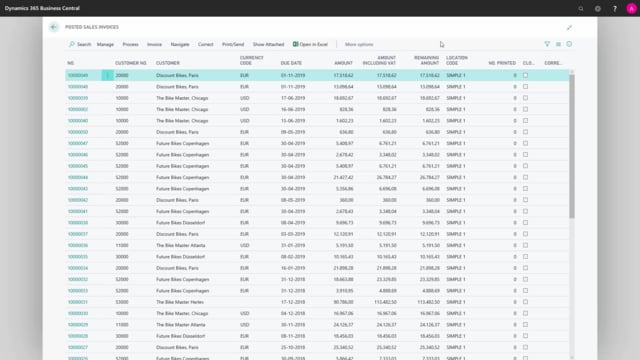
Task: Select customer cell in row due 08-02-2019
Action: click(x=180, y=257)
